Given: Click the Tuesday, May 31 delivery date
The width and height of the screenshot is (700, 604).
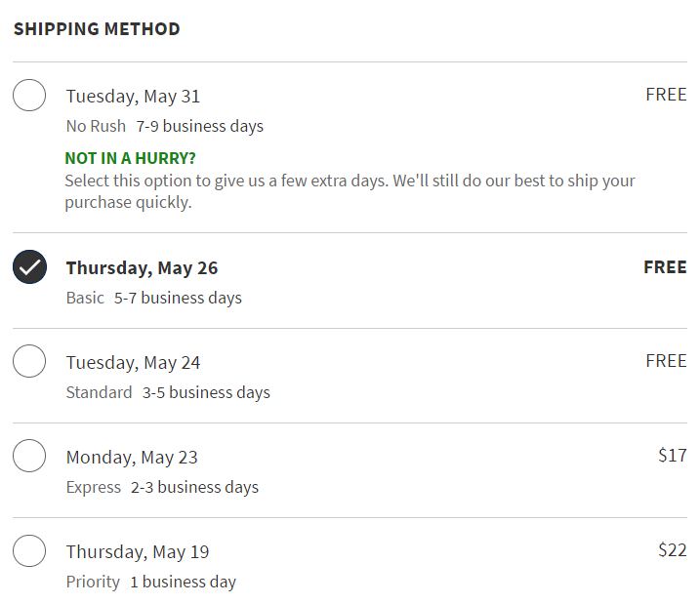Looking at the screenshot, I should [x=133, y=97].
